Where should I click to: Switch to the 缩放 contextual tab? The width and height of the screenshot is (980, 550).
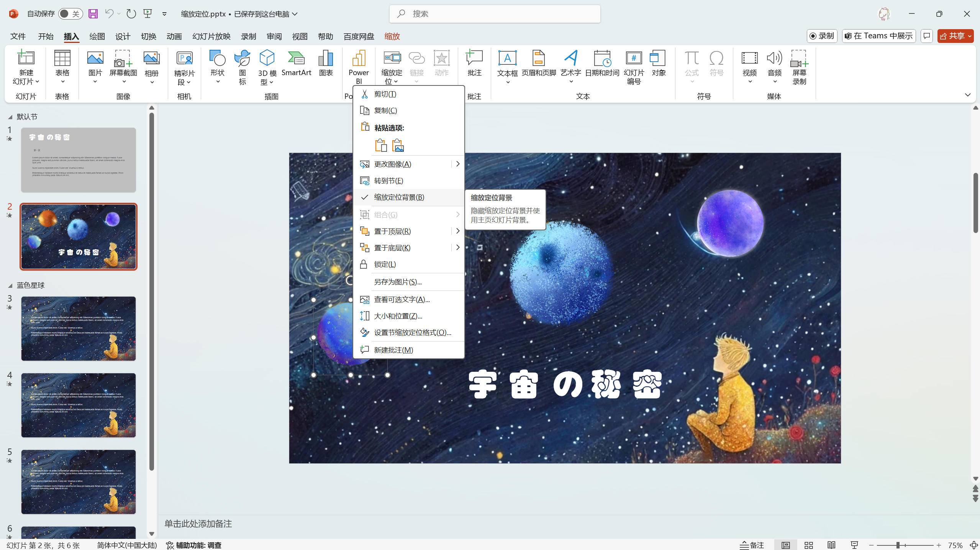pyautogui.click(x=392, y=36)
